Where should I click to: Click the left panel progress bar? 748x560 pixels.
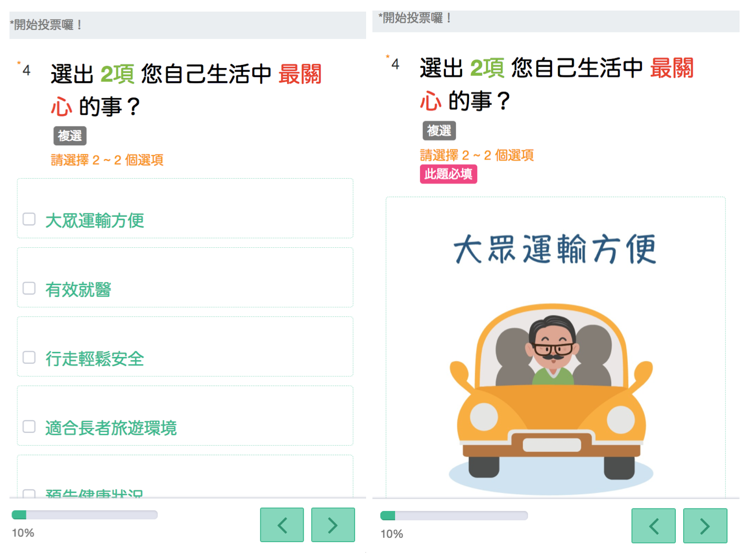pyautogui.click(x=84, y=515)
